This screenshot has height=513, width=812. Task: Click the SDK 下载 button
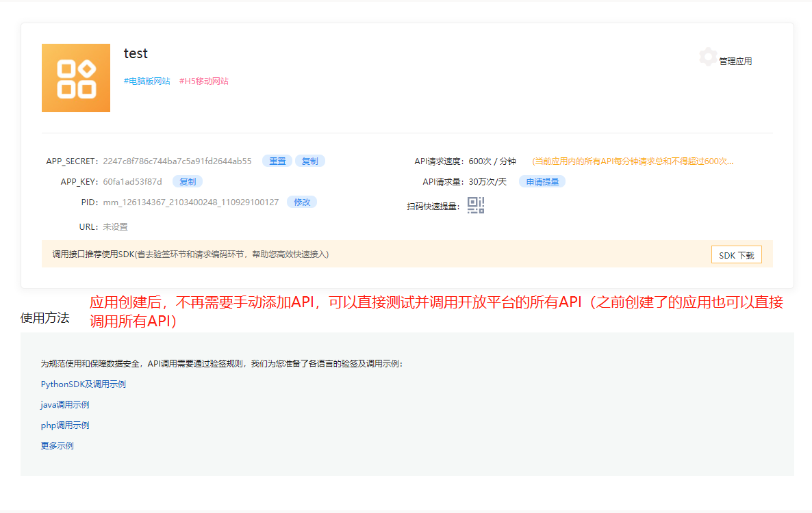736,255
